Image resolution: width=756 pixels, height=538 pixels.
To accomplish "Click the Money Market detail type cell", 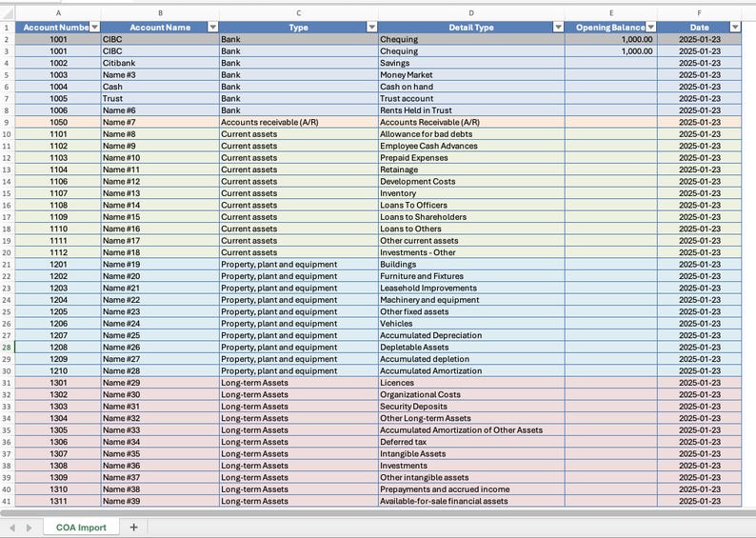I will [471, 74].
